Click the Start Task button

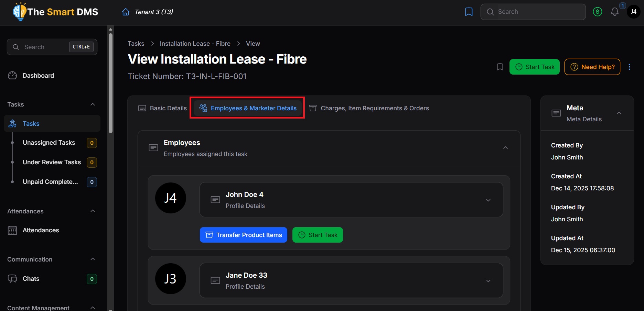click(534, 67)
